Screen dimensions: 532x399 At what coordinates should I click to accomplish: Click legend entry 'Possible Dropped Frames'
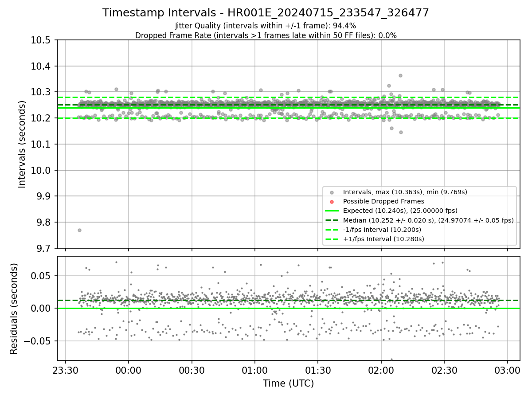pos(383,201)
